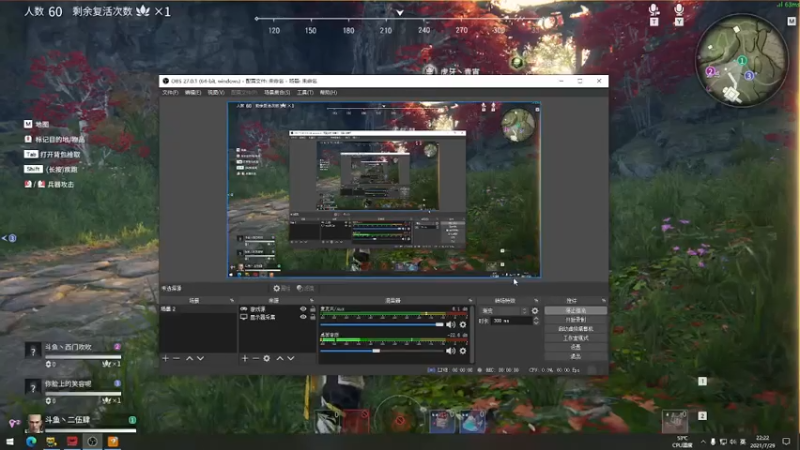The width and height of the screenshot is (800, 450).
Task: Decrease transition duration with the down arrow
Action: click(536, 323)
